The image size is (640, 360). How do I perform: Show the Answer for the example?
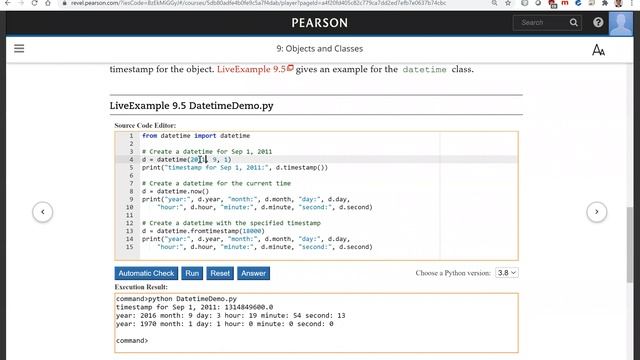tap(253, 273)
